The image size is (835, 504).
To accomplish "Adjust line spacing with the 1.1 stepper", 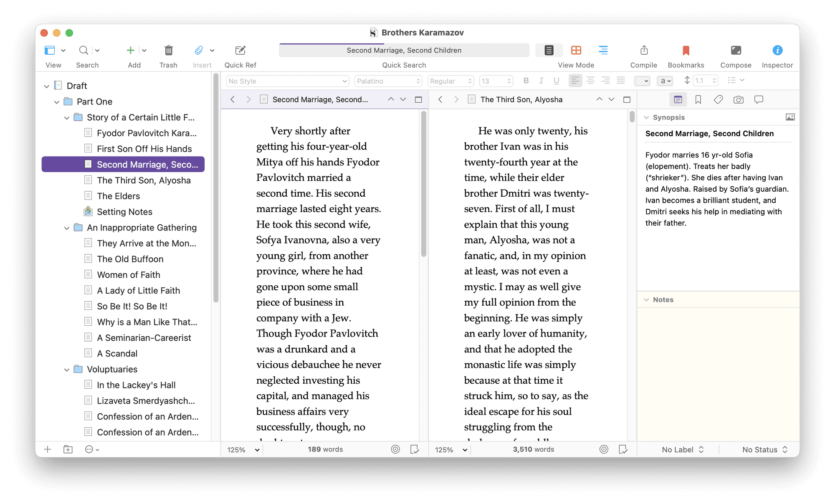I will 705,80.
